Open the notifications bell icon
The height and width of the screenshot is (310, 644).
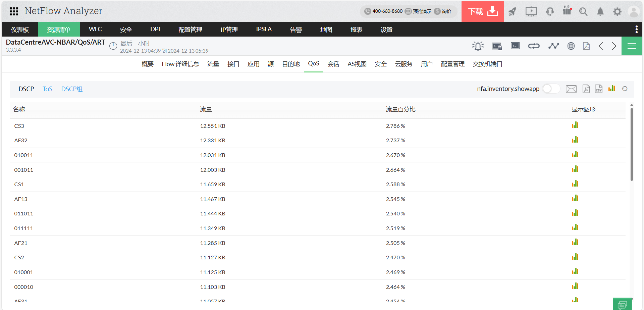pyautogui.click(x=600, y=12)
